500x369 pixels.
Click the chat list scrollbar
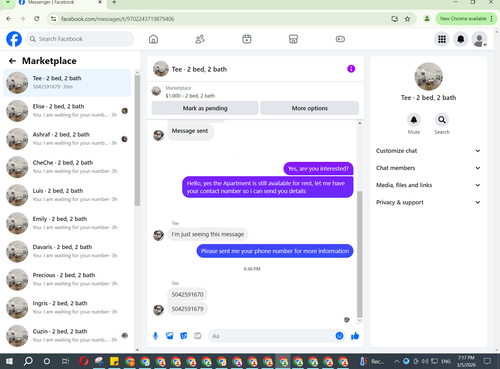coord(137,140)
